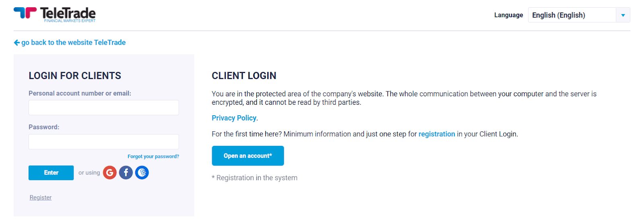Expand the language dropdown arrow
Screen dimensions: 644x220
point(623,15)
